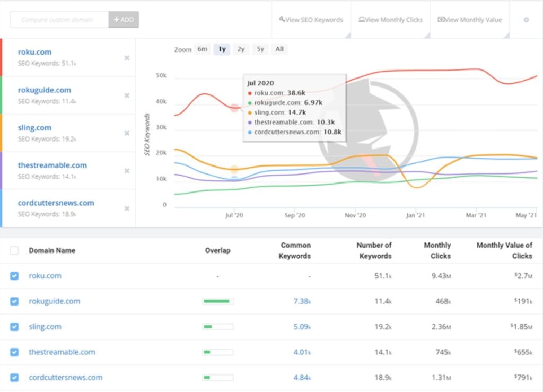Viewport: 543px width, 392px height.
Task: Open the 4.84k common keywords link
Action: (302, 378)
